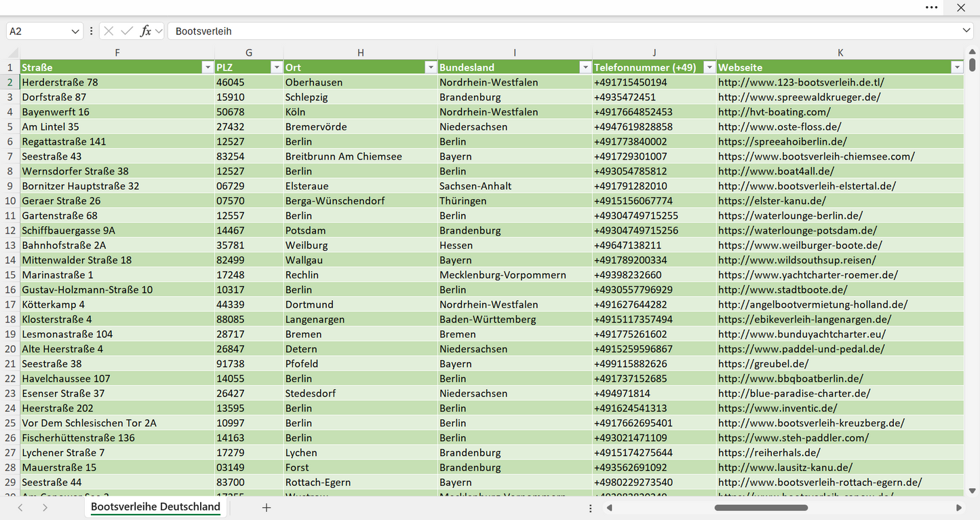980x520 pixels.
Task: Open link https://www.steh-paddler.com/
Action: pyautogui.click(x=793, y=438)
